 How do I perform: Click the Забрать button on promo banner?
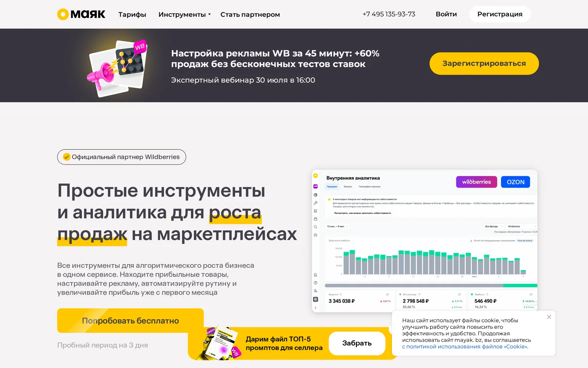pyautogui.click(x=357, y=343)
